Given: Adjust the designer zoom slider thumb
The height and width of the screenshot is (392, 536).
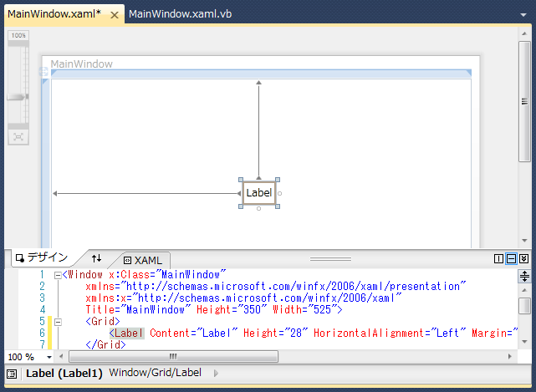Looking at the screenshot, I should coord(17,97).
